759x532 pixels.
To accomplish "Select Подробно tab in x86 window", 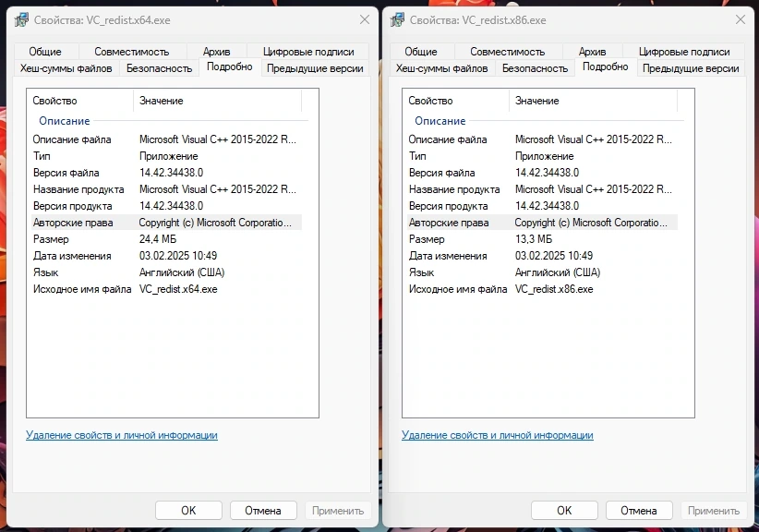I will [x=605, y=66].
